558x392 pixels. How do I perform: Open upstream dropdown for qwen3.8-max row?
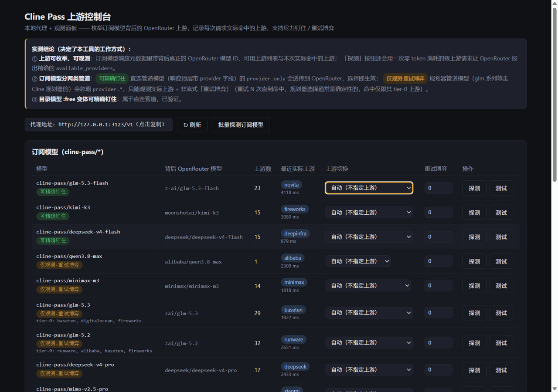(358, 261)
